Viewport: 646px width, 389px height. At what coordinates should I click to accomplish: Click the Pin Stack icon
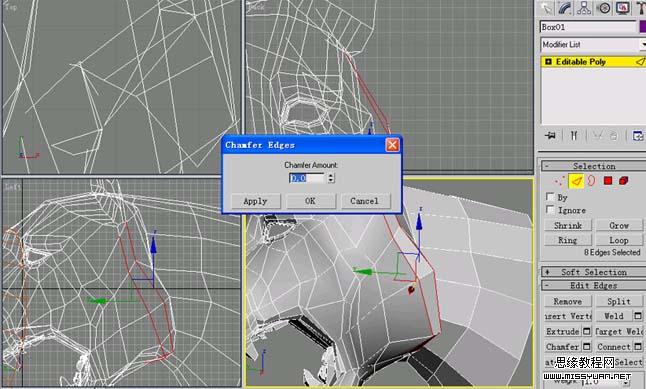(x=550, y=135)
